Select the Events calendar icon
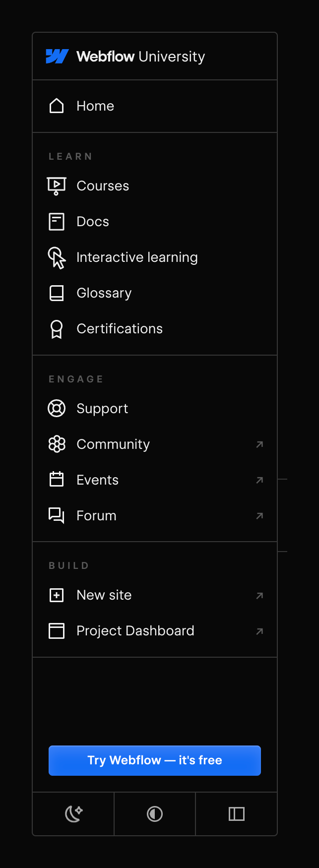Screen dimensions: 319x868 coord(57,480)
